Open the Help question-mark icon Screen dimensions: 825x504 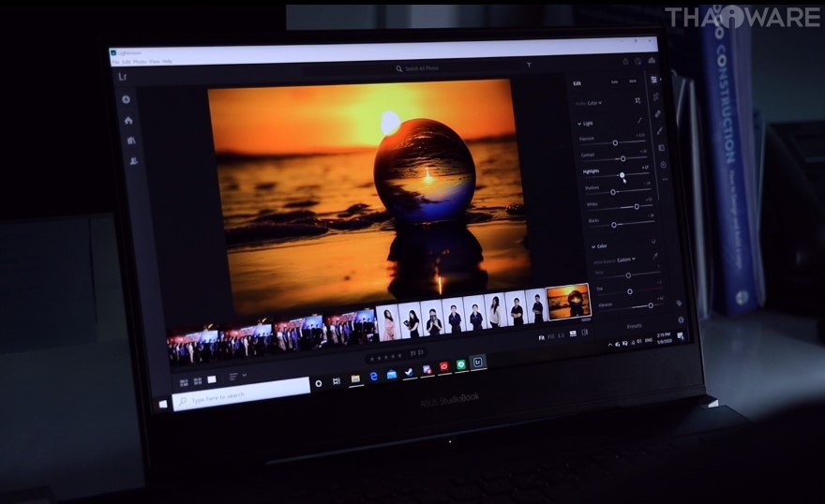(637, 61)
